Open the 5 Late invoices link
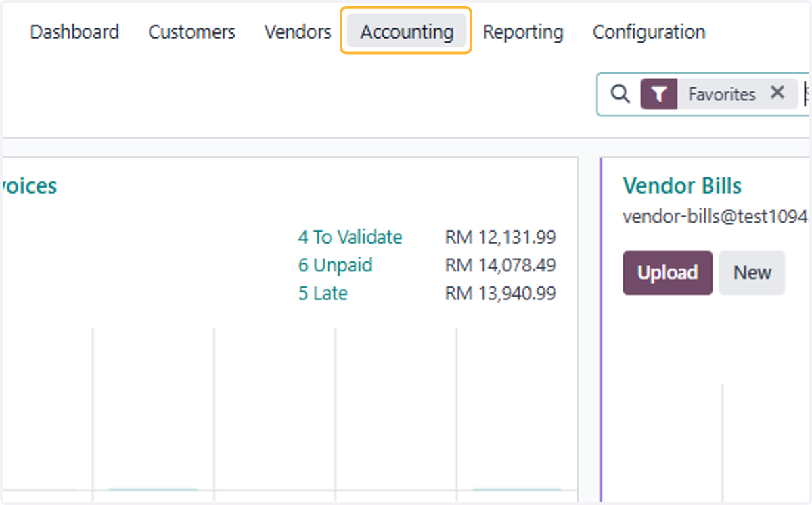Viewport: 812px width, 505px height. coord(323,294)
